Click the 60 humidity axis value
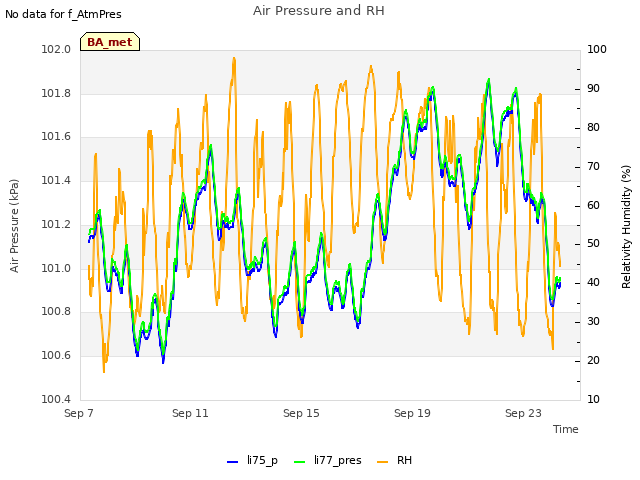Viewport: 640px width, 480px height. coord(593,205)
